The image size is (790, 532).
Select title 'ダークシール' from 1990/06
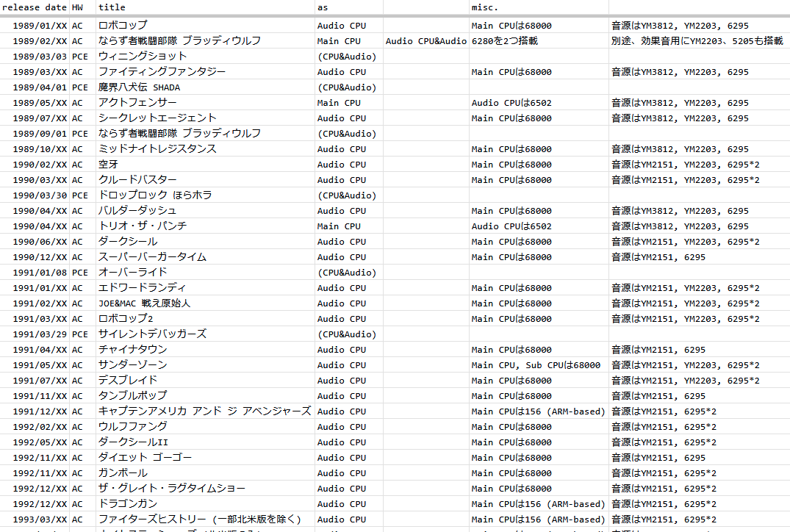128,241
